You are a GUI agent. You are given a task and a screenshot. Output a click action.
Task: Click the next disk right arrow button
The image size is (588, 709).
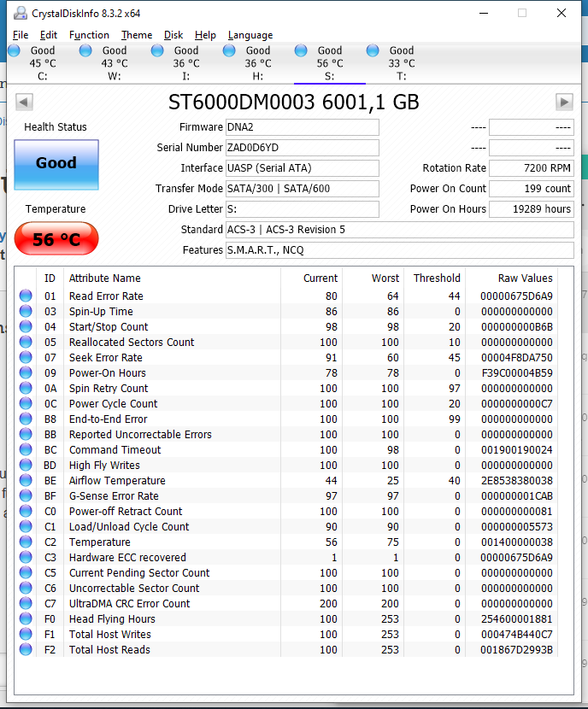click(x=563, y=103)
